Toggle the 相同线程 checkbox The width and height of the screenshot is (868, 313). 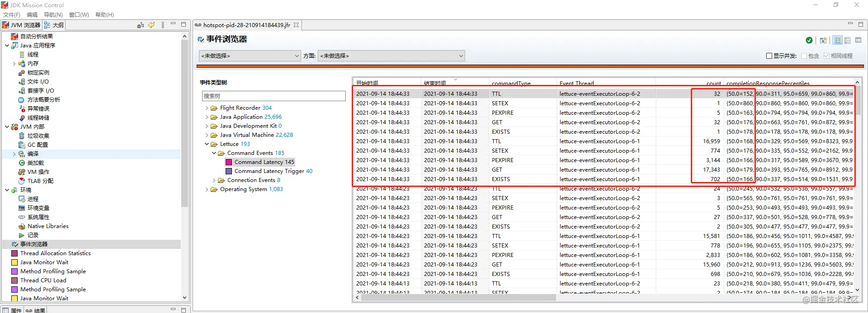(x=826, y=56)
